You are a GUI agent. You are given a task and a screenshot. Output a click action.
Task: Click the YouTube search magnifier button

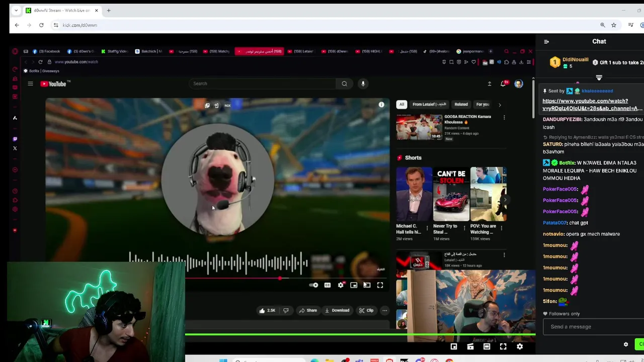tap(344, 83)
